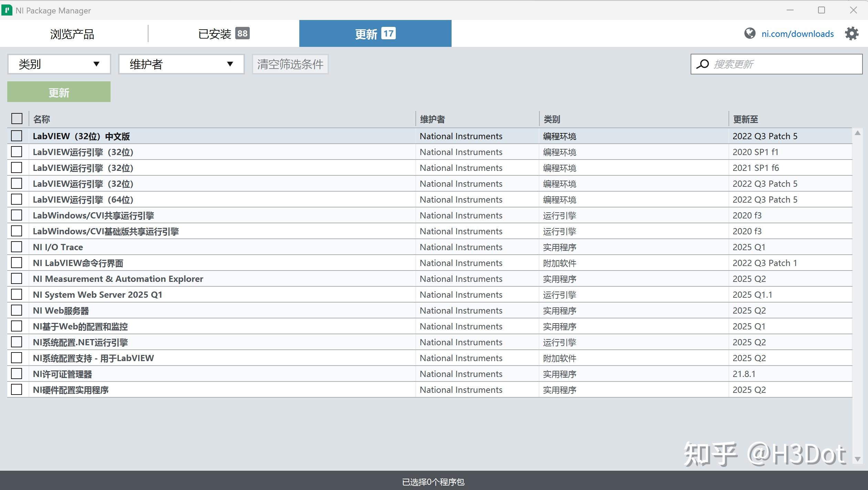Switch to the 浏览产品 tab
868x490 pixels.
[x=72, y=33]
